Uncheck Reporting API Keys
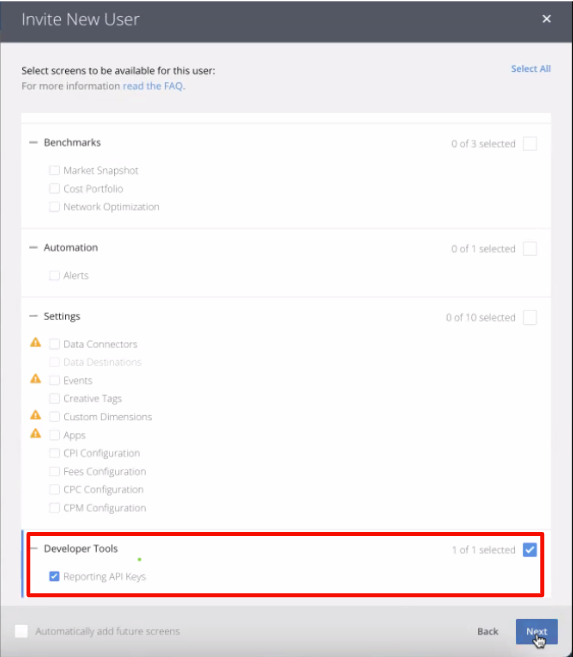Image resolution: width=573 pixels, height=657 pixels. (54, 576)
